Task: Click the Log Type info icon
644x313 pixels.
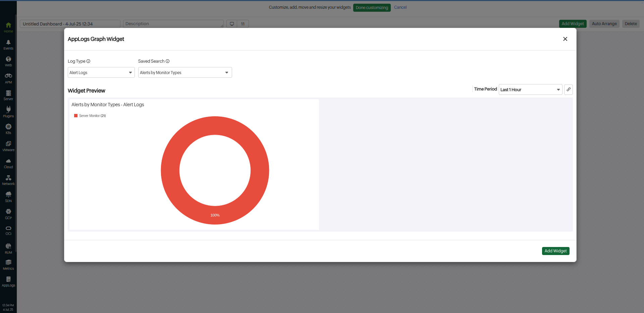Action: [x=89, y=61]
